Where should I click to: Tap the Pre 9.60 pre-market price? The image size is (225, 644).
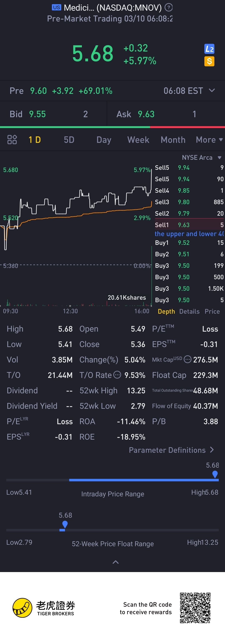[x=38, y=91]
